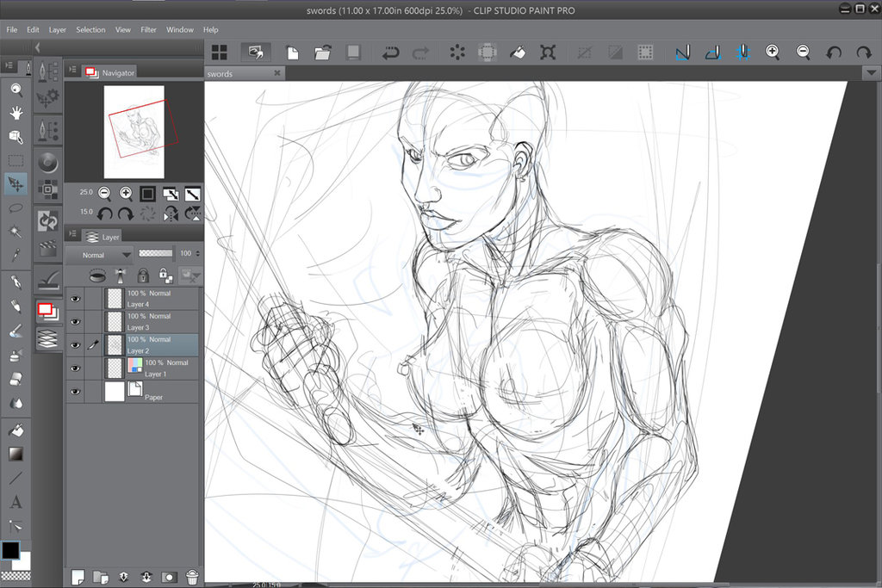Viewport: 882px width, 588px height.
Task: Select the Lasso tool
Action: click(16, 208)
